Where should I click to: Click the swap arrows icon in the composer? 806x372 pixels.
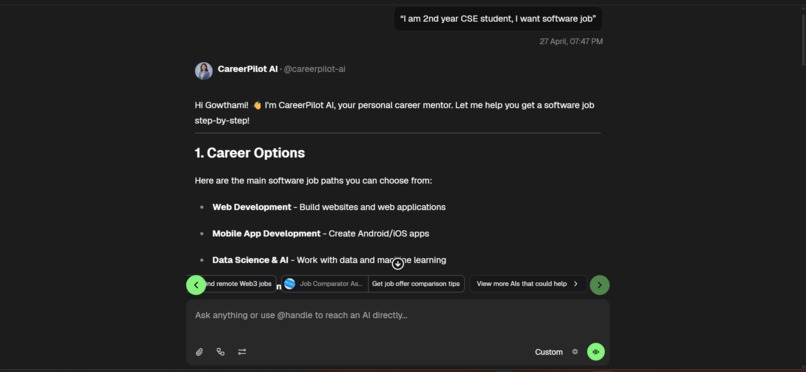click(x=242, y=352)
